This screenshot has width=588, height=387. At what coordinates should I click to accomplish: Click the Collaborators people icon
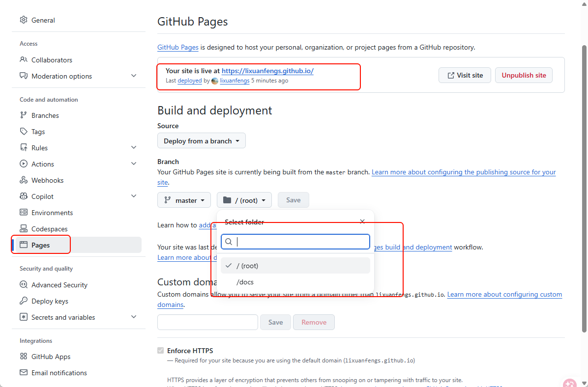pyautogui.click(x=24, y=59)
